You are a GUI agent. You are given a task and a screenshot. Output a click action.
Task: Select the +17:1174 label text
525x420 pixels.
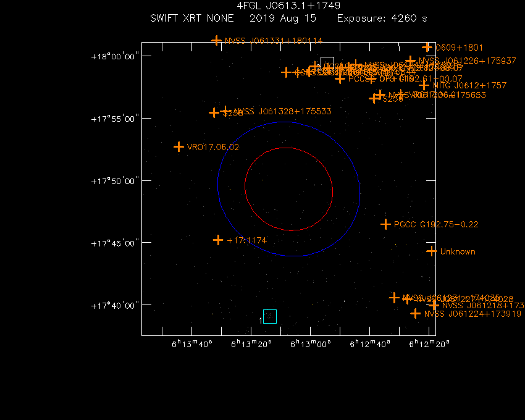pos(247,240)
